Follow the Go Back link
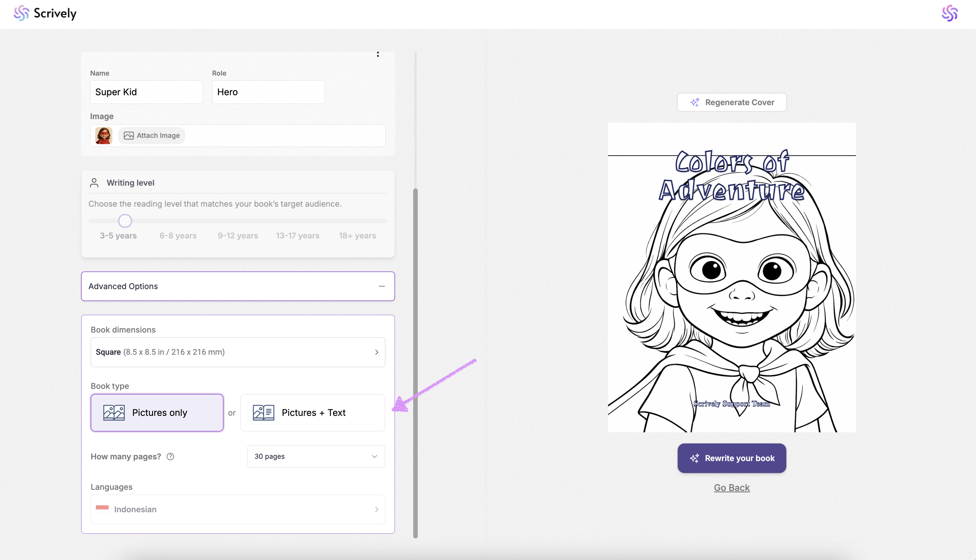976x560 pixels. tap(731, 488)
